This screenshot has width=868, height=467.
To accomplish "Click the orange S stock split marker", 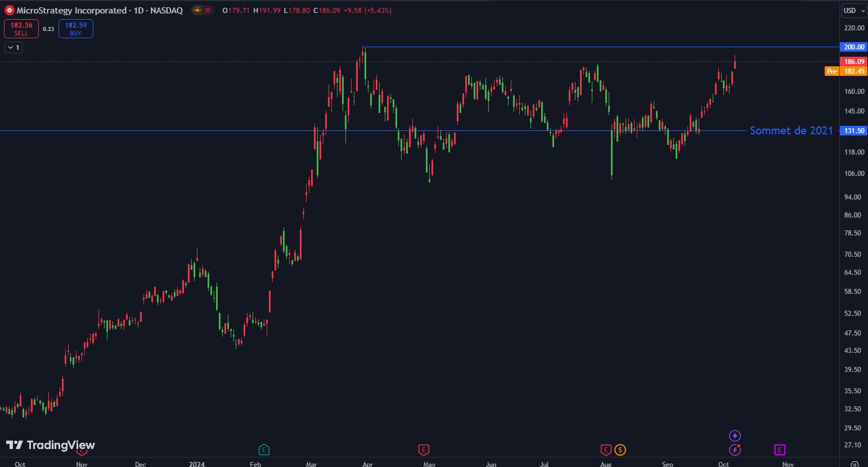I will [x=620, y=450].
